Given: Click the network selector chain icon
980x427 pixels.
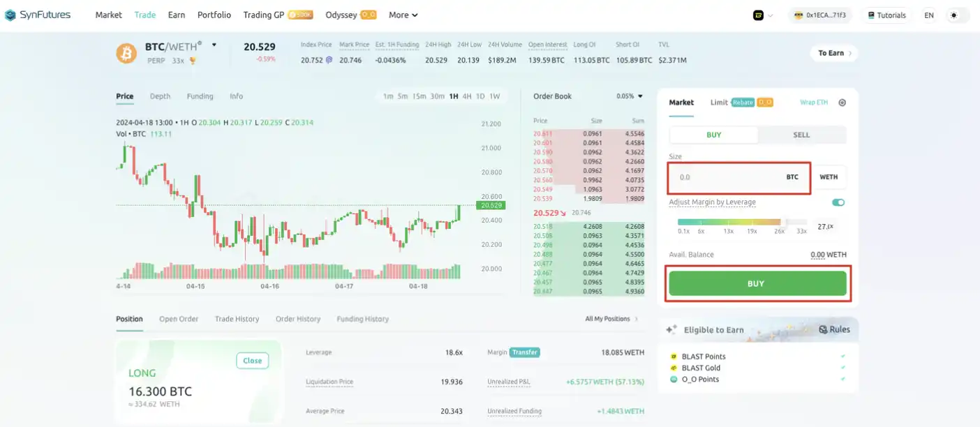Looking at the screenshot, I should pos(758,15).
